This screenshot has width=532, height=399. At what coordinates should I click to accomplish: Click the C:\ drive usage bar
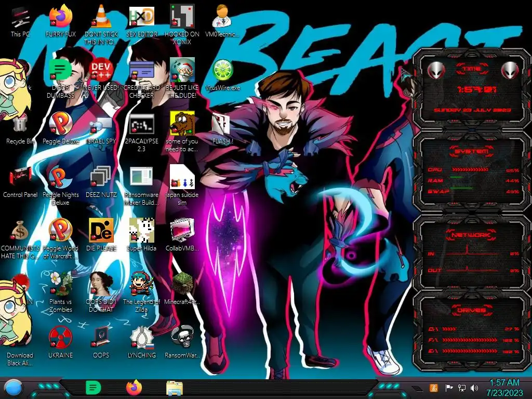449,329
